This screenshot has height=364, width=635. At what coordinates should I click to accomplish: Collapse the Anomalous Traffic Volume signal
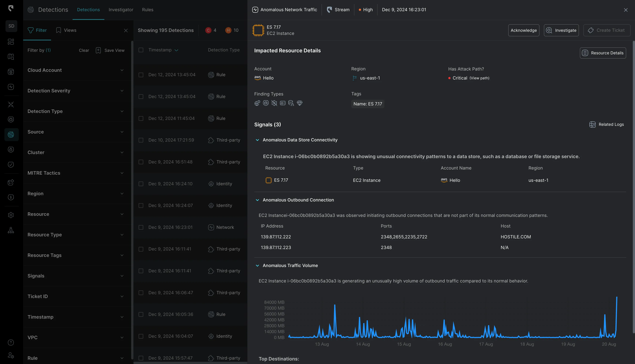tap(257, 266)
